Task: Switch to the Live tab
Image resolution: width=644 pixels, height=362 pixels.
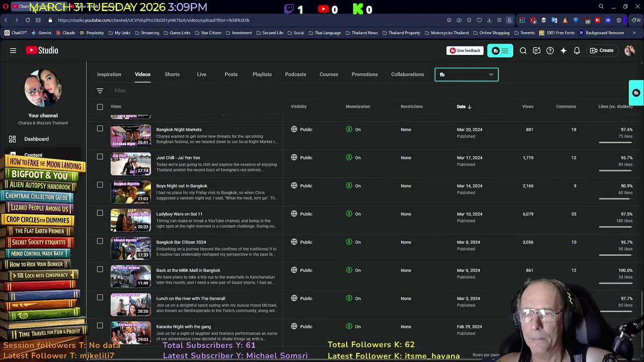Action: tap(202, 74)
